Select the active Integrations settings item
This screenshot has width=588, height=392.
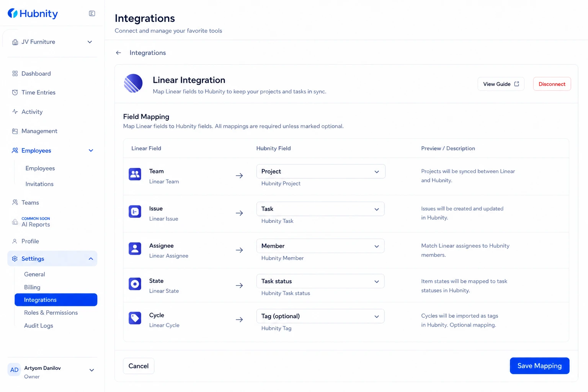[56, 300]
